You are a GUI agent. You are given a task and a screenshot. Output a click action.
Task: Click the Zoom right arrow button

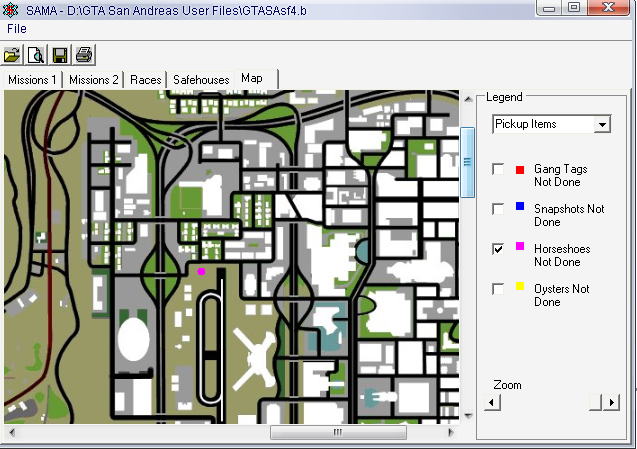click(x=612, y=403)
